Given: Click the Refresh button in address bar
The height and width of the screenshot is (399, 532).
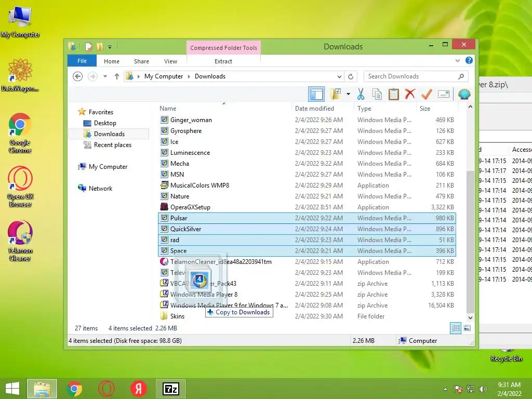Looking at the screenshot, I should click(351, 77).
